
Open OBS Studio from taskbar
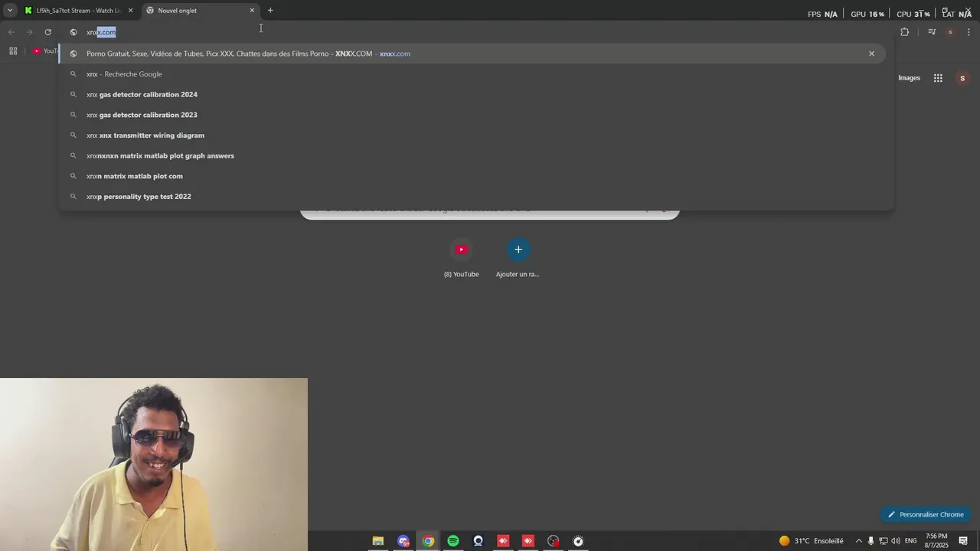554,541
